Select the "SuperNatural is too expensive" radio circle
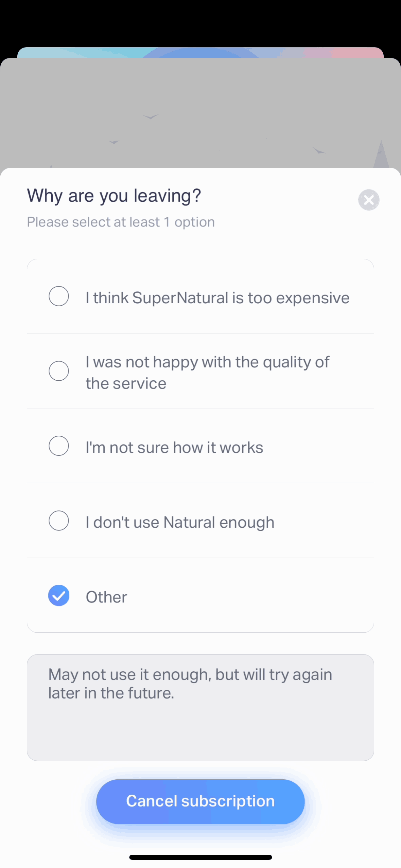This screenshot has height=868, width=401. [x=59, y=296]
